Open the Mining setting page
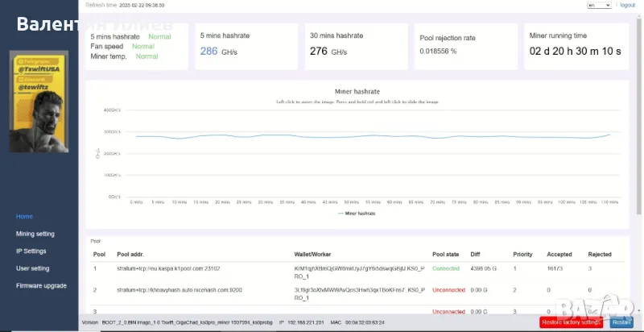644x332 pixels. (x=35, y=234)
